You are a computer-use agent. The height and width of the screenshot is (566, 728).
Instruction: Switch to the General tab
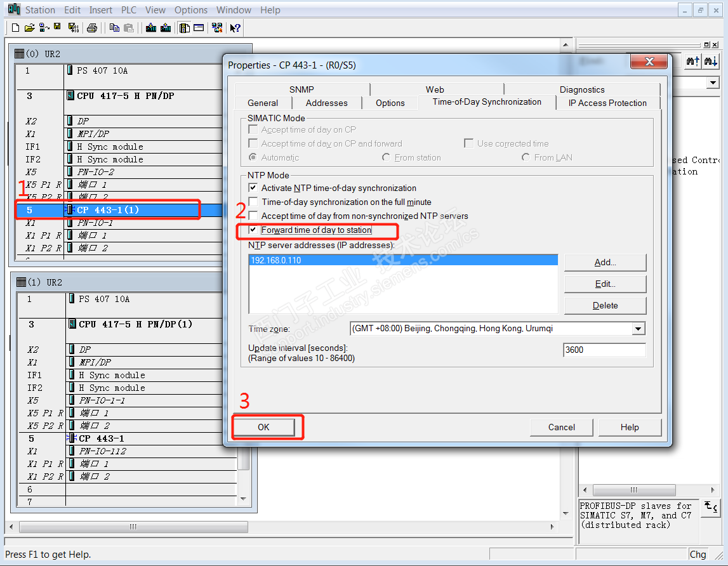tap(263, 103)
